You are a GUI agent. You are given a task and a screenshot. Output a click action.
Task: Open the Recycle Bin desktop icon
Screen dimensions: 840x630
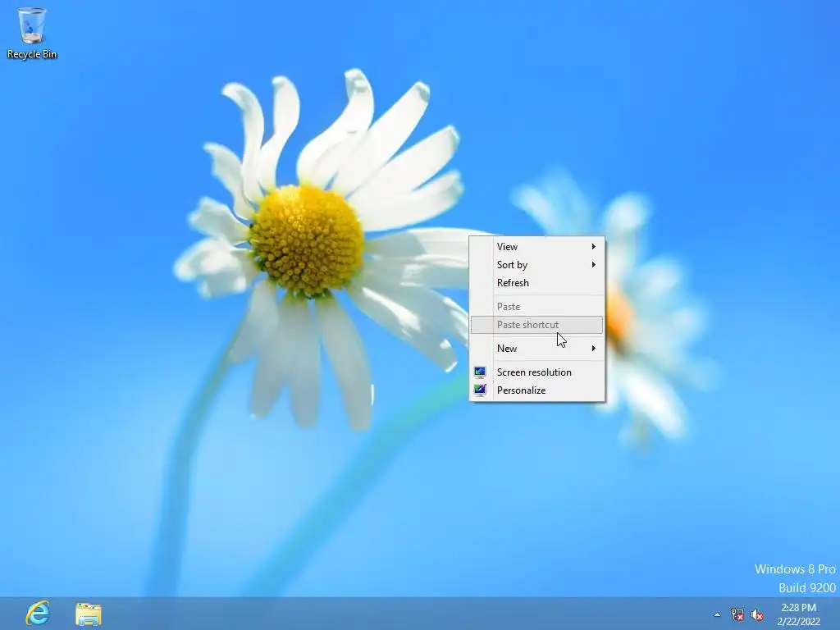[x=32, y=32]
